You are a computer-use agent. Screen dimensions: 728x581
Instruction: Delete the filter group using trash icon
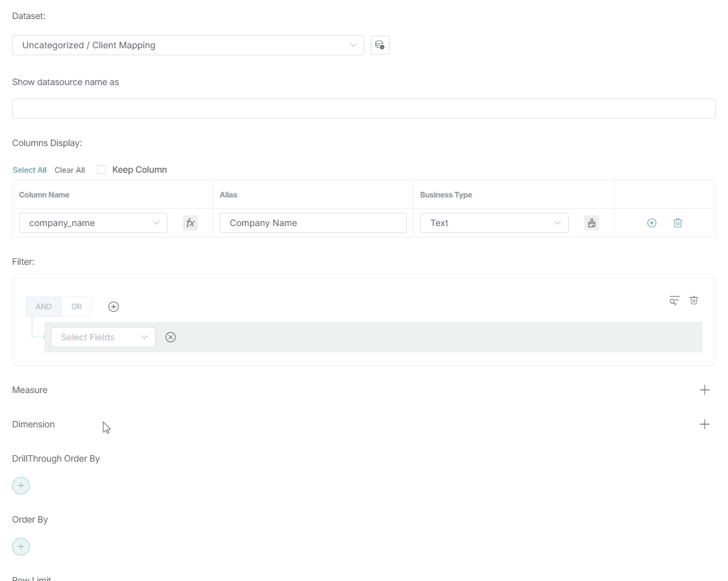click(x=694, y=300)
